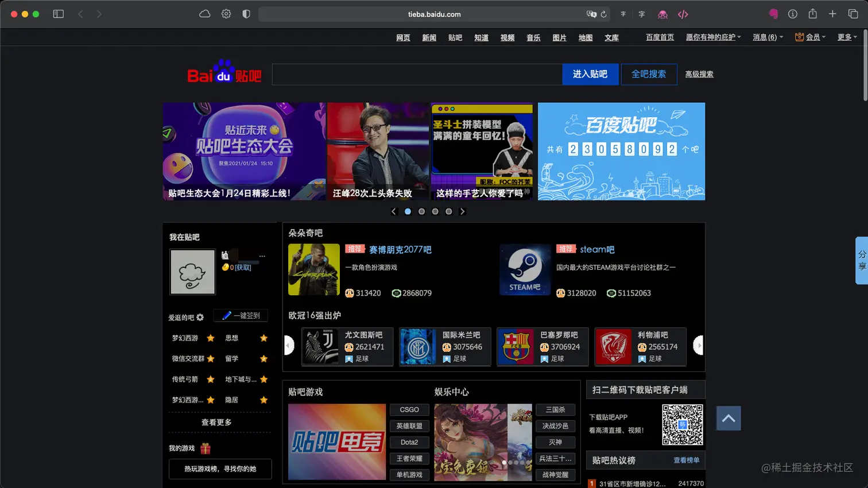Go back using the Safari back arrow
Screen dimensions: 868x488
tap(80, 14)
